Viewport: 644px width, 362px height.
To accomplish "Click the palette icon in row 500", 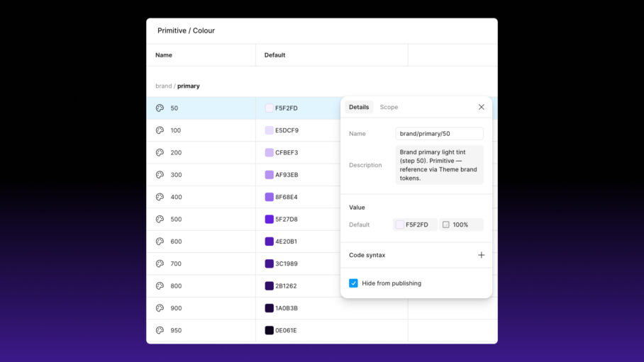I will coord(160,219).
